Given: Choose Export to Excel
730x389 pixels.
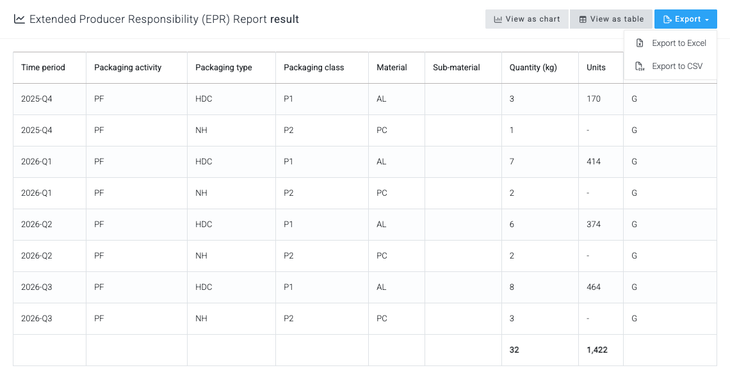Looking at the screenshot, I should point(670,43).
